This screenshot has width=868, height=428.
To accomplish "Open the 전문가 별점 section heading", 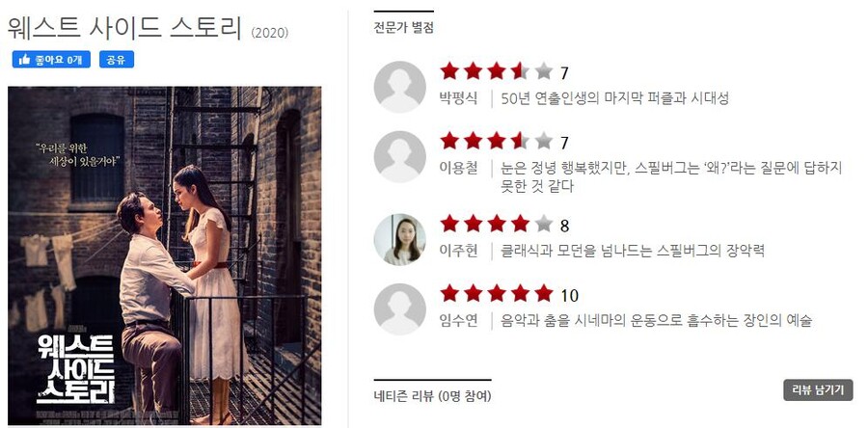I will point(403,28).
